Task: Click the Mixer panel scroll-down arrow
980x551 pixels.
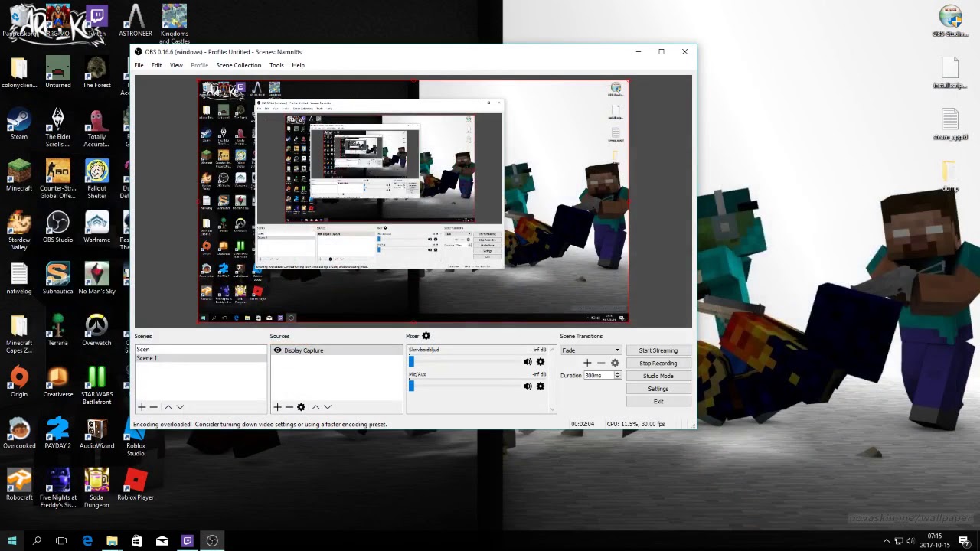Action: point(553,409)
